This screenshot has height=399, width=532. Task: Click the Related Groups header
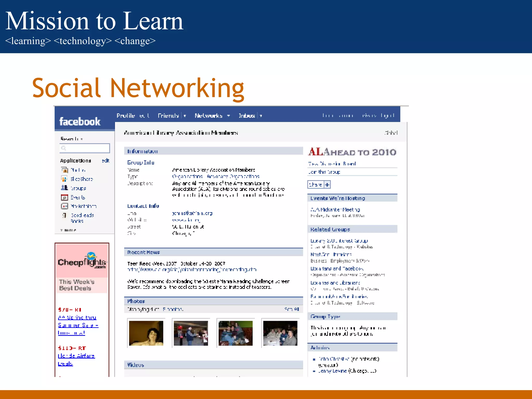pos(353,229)
